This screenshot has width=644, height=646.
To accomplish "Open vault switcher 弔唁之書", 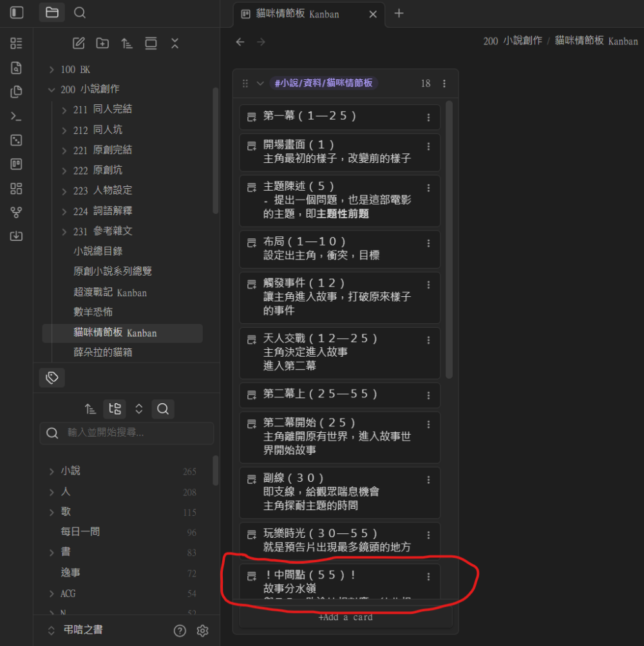I will tap(75, 631).
